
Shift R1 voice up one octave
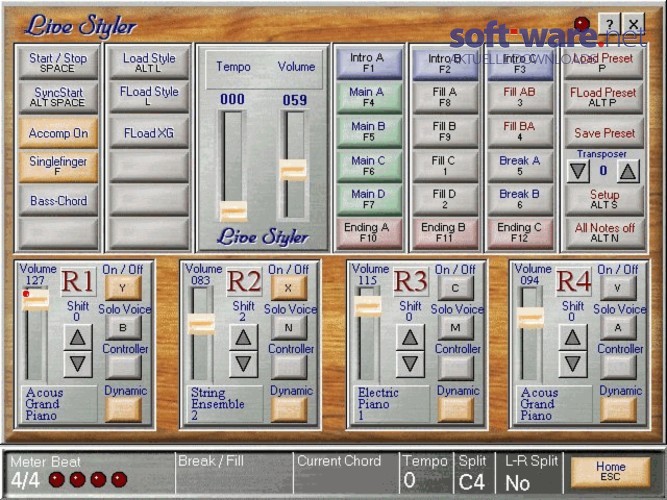point(78,337)
